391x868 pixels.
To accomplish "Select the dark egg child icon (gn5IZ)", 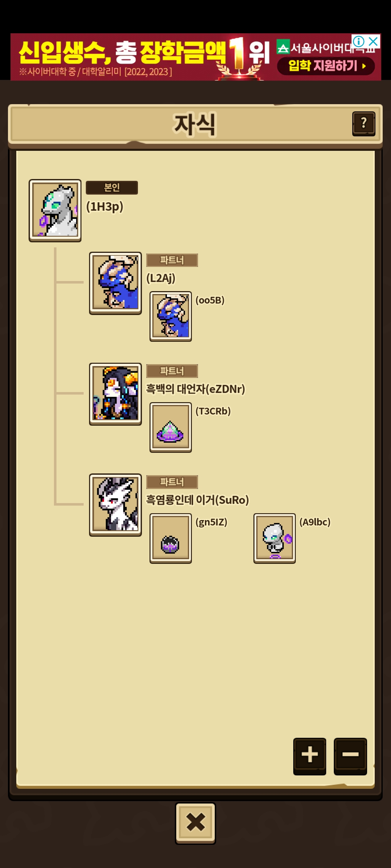I will [x=171, y=538].
